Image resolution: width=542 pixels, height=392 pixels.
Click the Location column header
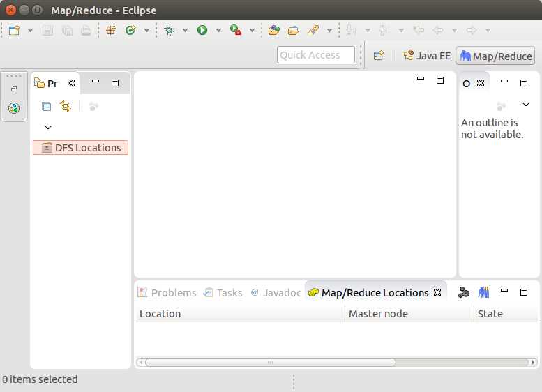240,314
